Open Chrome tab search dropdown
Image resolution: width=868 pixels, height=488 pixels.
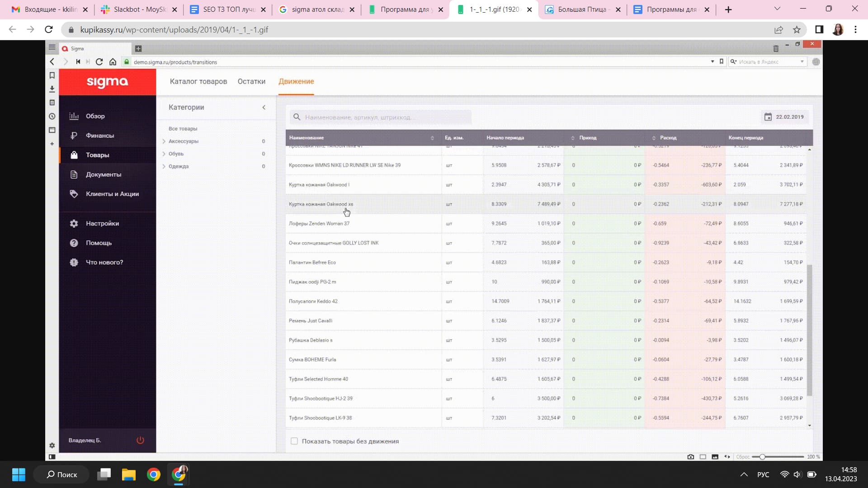tap(777, 9)
